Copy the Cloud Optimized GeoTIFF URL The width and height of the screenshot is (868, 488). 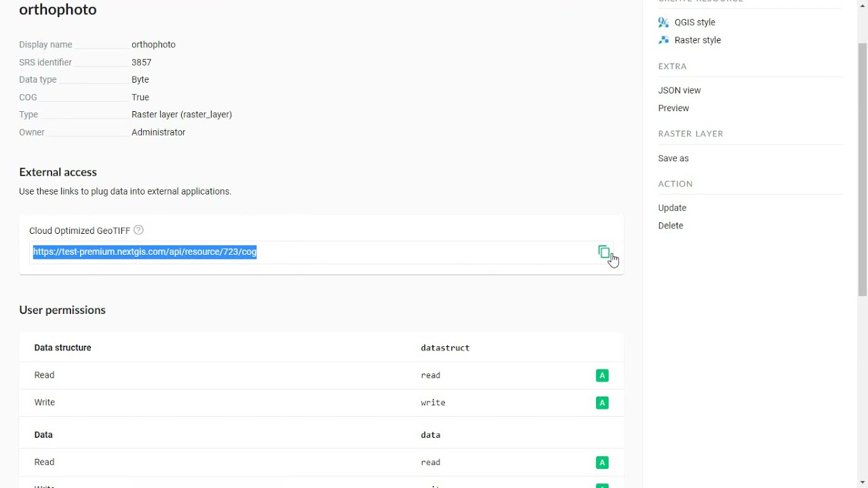point(604,252)
